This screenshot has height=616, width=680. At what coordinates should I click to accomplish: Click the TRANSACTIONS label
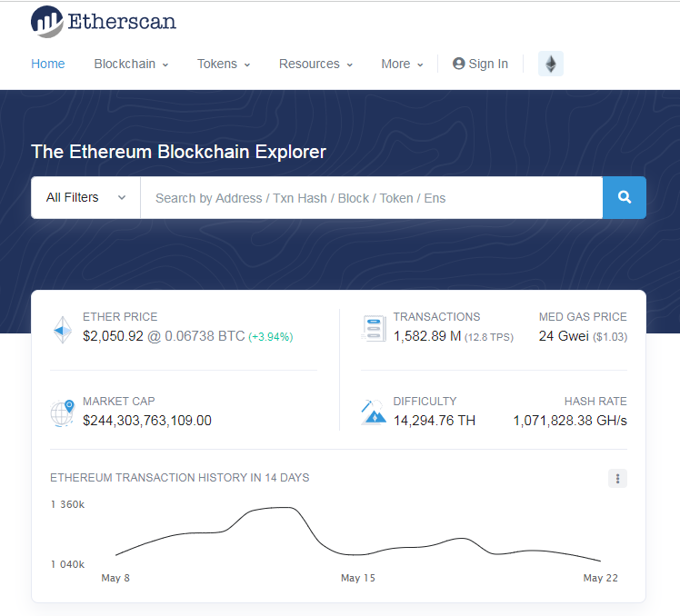tap(436, 317)
